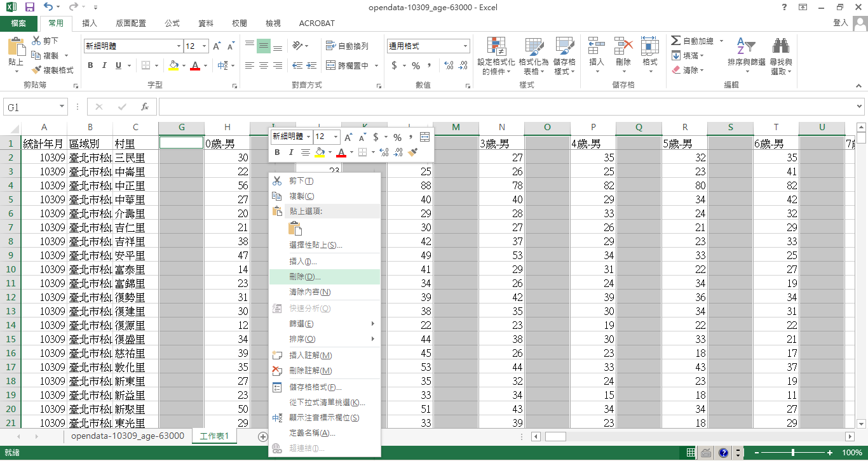868x461 pixels.
Task: Click the Insert Function fx icon
Action: (145, 107)
